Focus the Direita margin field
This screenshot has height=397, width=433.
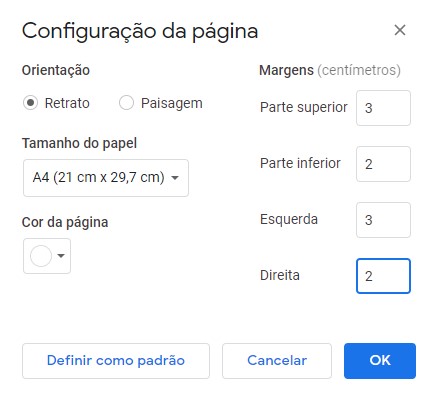click(383, 276)
